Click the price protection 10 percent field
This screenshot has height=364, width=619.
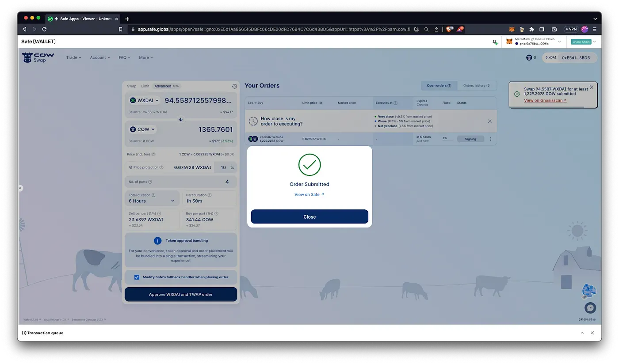225,167
